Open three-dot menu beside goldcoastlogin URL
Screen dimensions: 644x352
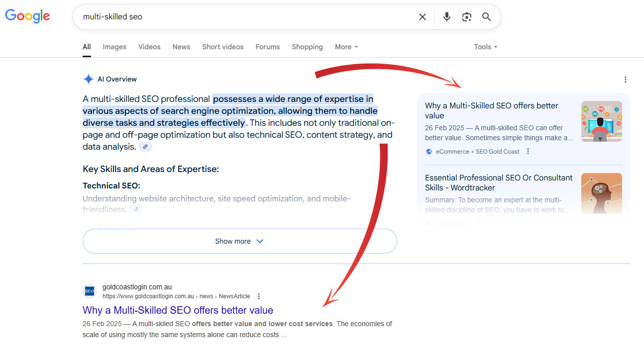[x=258, y=296]
